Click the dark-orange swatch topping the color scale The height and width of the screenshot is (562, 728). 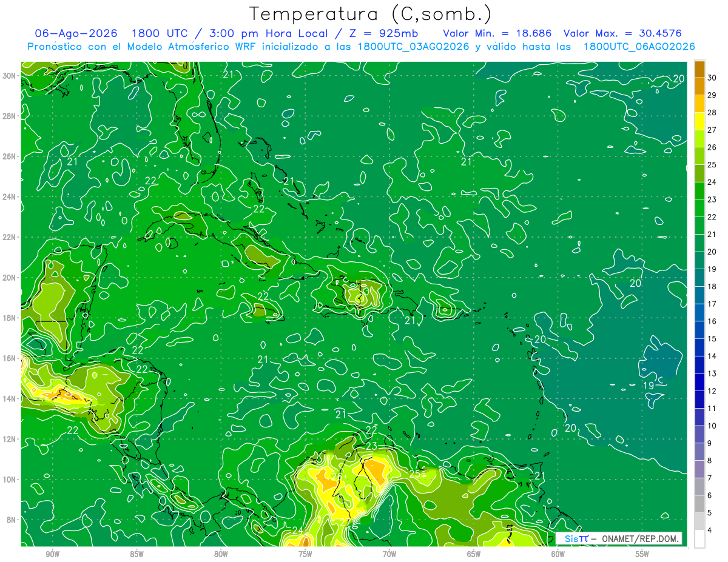tap(699, 69)
